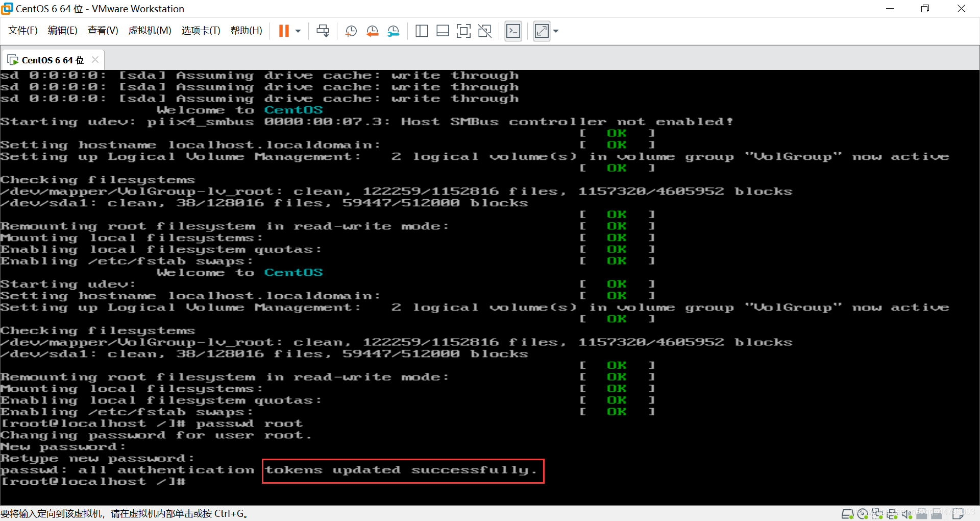Switch to Unity mode
Image resolution: width=980 pixels, height=521 pixels.
(x=484, y=31)
